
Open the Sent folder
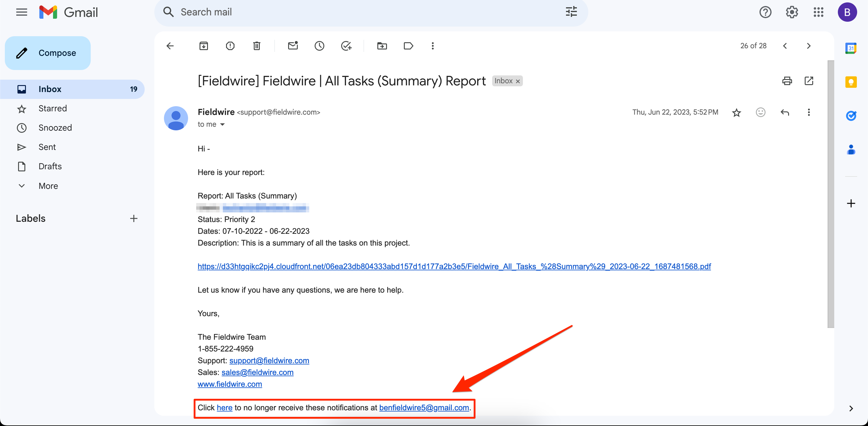click(47, 147)
